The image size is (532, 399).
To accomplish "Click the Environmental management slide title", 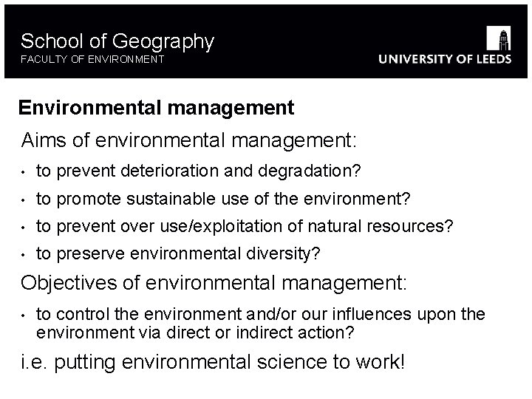I will (157, 108).
